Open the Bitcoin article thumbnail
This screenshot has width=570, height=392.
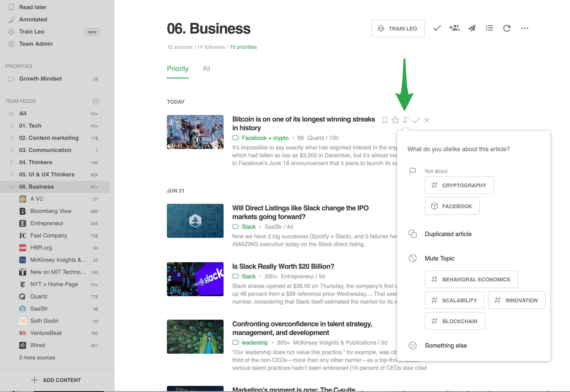pos(195,132)
